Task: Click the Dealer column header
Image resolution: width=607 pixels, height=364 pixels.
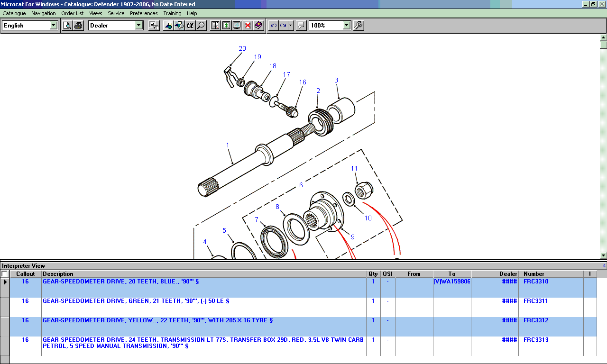Action: tap(495, 274)
